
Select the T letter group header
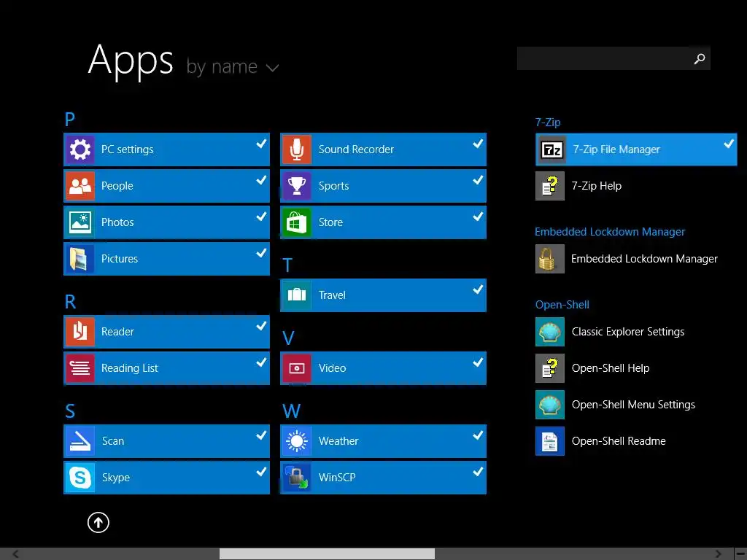click(x=287, y=265)
